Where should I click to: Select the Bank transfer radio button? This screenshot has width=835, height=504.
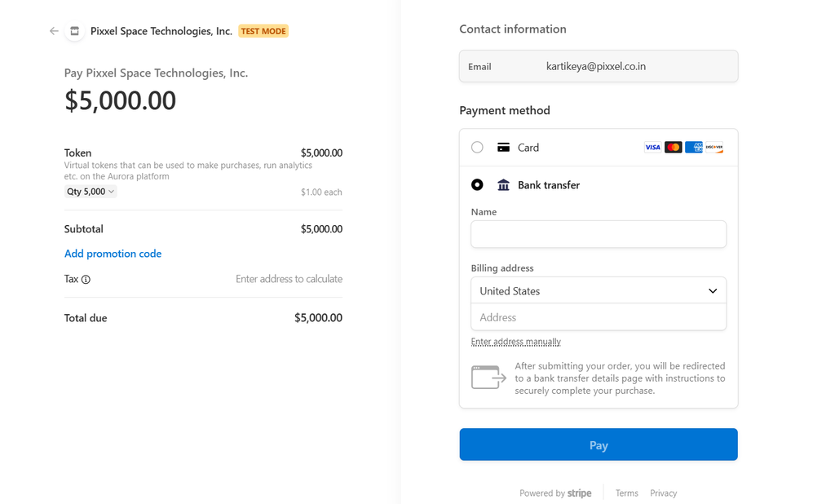[x=477, y=185]
